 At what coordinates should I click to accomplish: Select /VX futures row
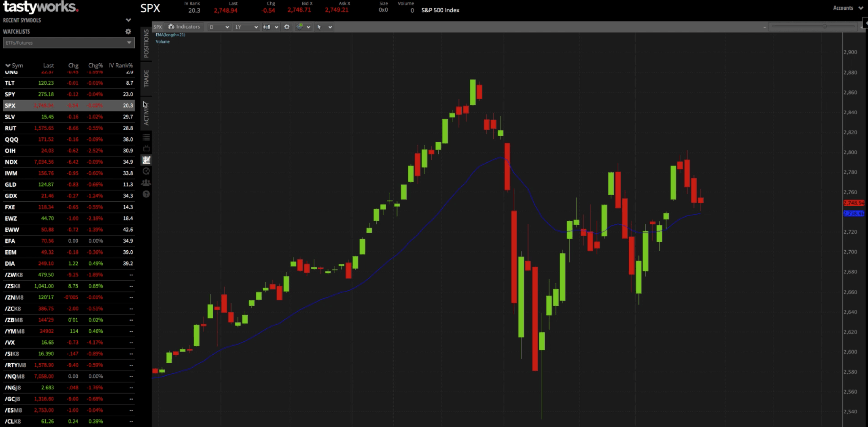point(69,342)
